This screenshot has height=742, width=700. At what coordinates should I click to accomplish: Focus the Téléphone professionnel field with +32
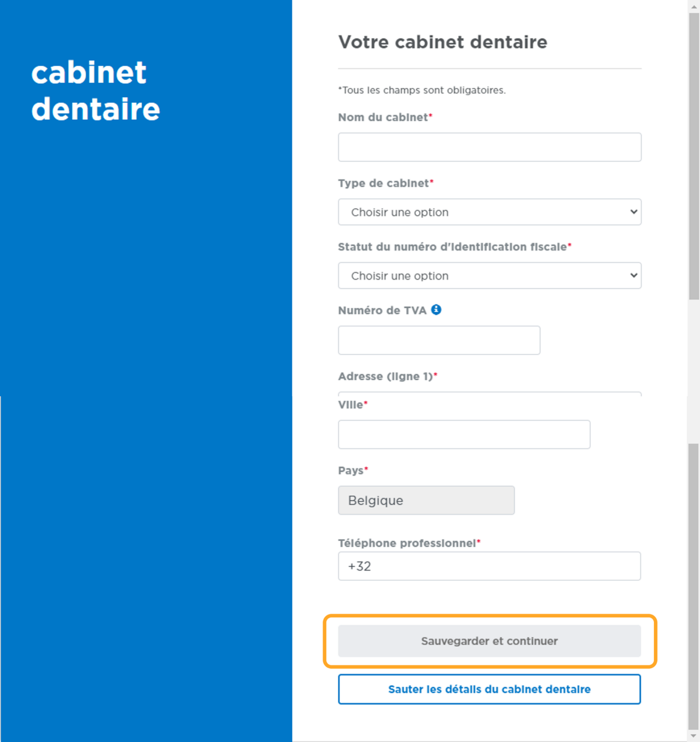click(x=489, y=566)
